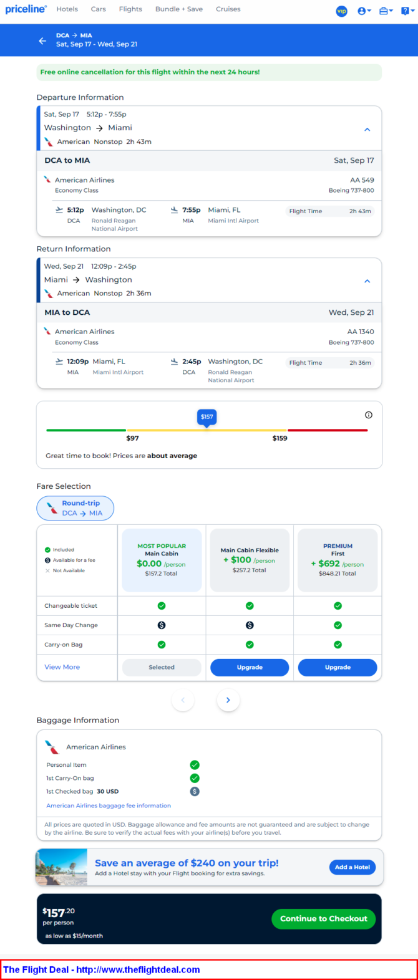The width and height of the screenshot is (418, 980).
Task: Open the Flights menu item
Action: click(x=130, y=9)
